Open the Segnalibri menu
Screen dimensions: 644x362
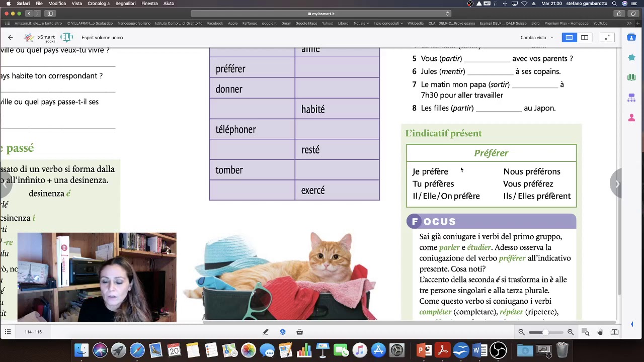coord(125,4)
